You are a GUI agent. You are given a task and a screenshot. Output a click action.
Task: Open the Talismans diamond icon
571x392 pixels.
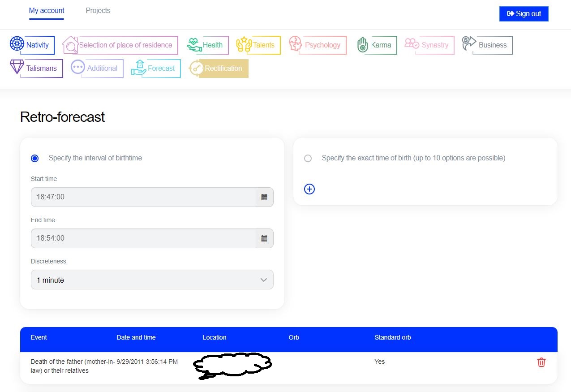click(x=17, y=68)
